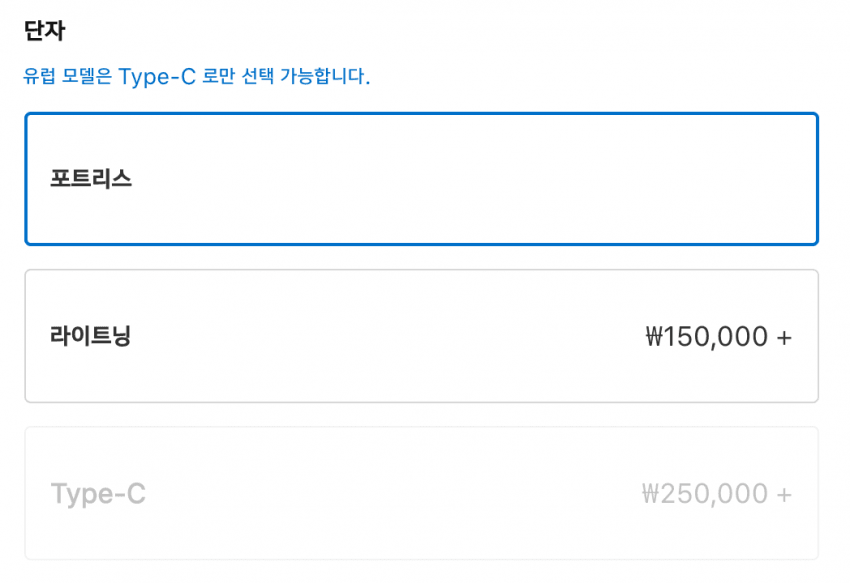Click the won symbol in the ₩250,000 price
Screen dimensions: 850x583
coord(651,495)
